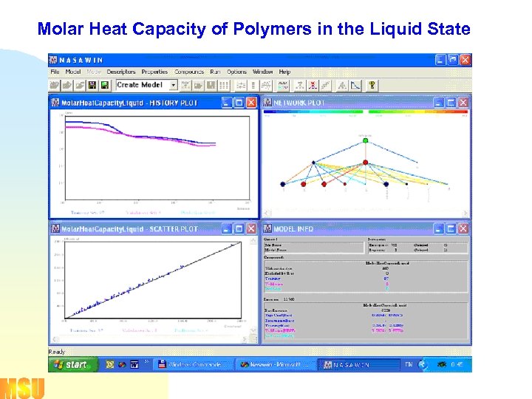Open the Window menu
The image size is (532, 399).
pos(262,72)
